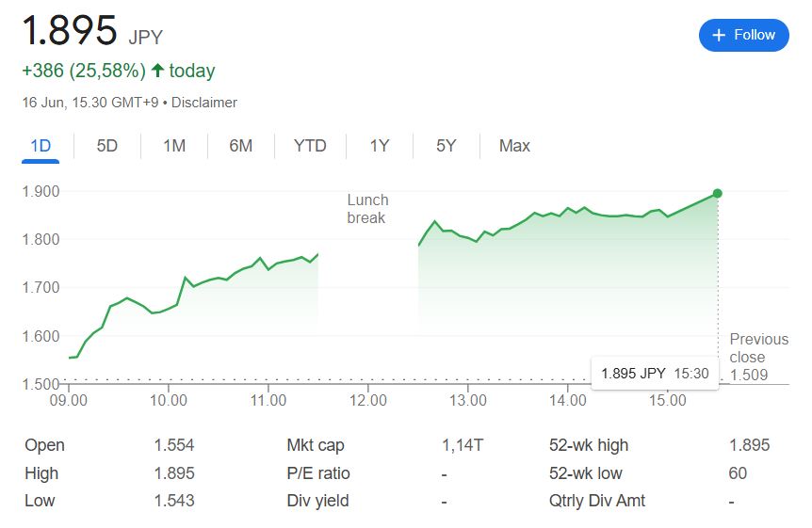Select the 5Y time range
The width and height of the screenshot is (812, 528).
(446, 146)
